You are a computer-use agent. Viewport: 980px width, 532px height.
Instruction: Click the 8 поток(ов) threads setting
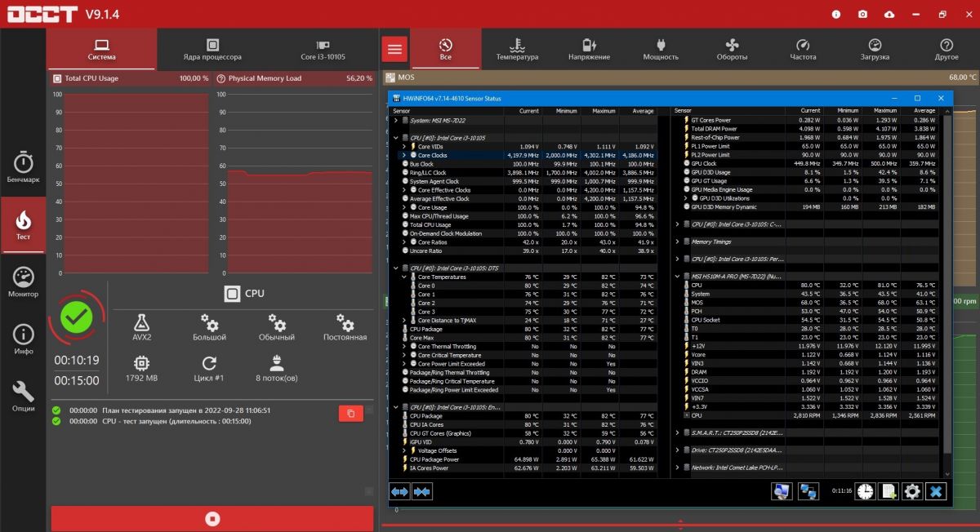click(277, 368)
